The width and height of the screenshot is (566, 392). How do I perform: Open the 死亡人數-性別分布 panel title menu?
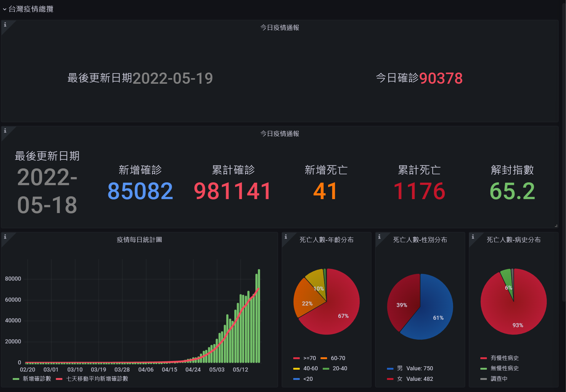coord(420,240)
